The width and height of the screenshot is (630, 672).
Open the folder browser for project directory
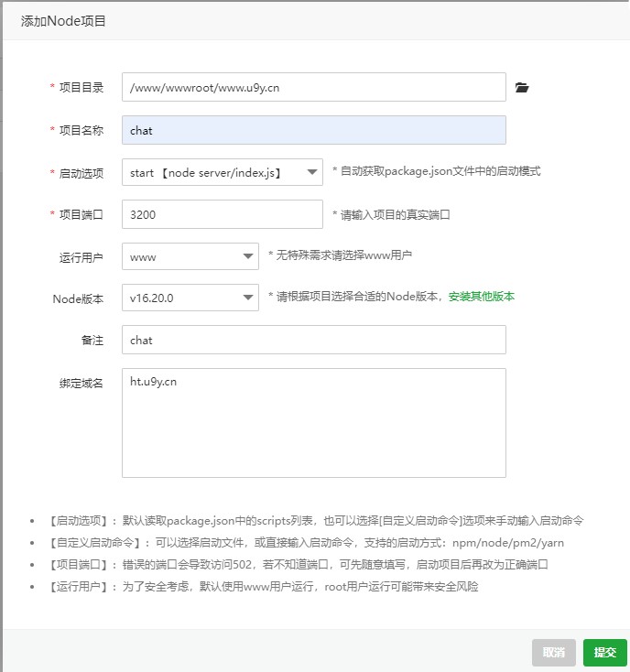pos(522,88)
